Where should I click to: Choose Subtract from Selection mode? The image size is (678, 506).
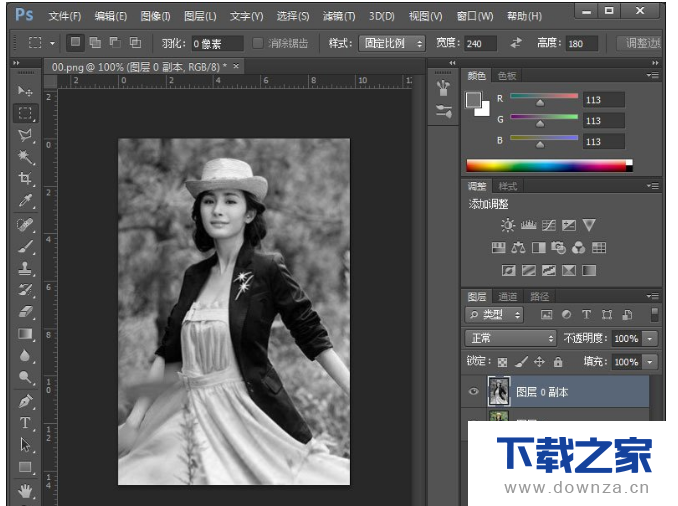point(115,42)
